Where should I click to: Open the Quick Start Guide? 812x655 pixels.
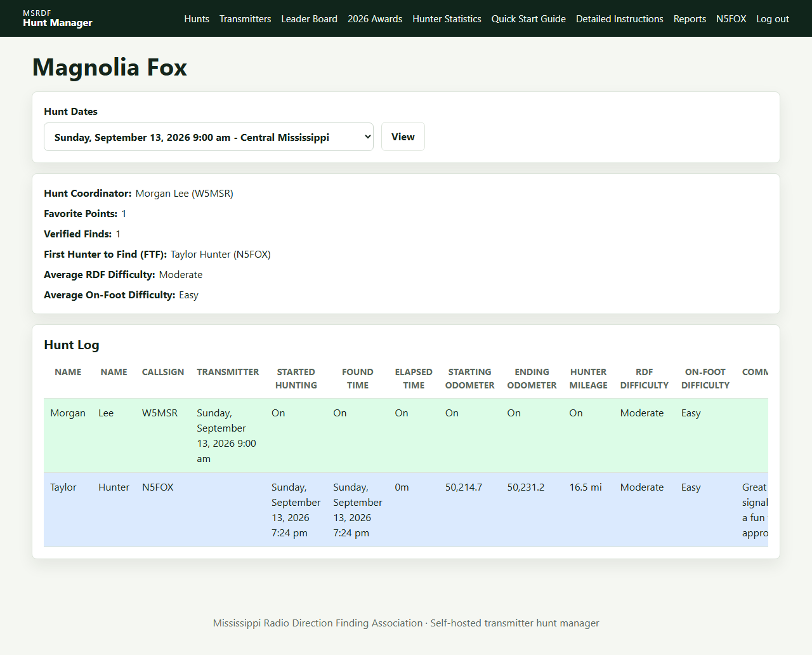pyautogui.click(x=528, y=19)
